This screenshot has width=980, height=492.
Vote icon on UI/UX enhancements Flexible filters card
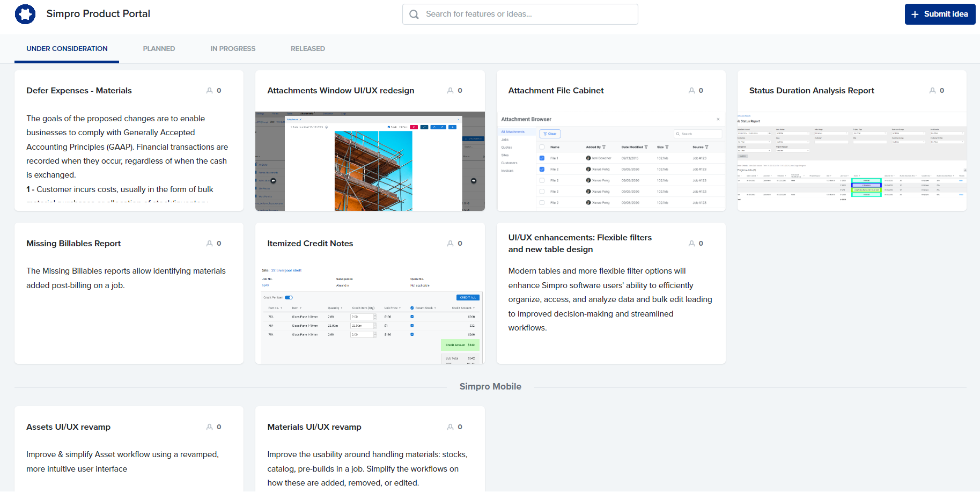[692, 244]
